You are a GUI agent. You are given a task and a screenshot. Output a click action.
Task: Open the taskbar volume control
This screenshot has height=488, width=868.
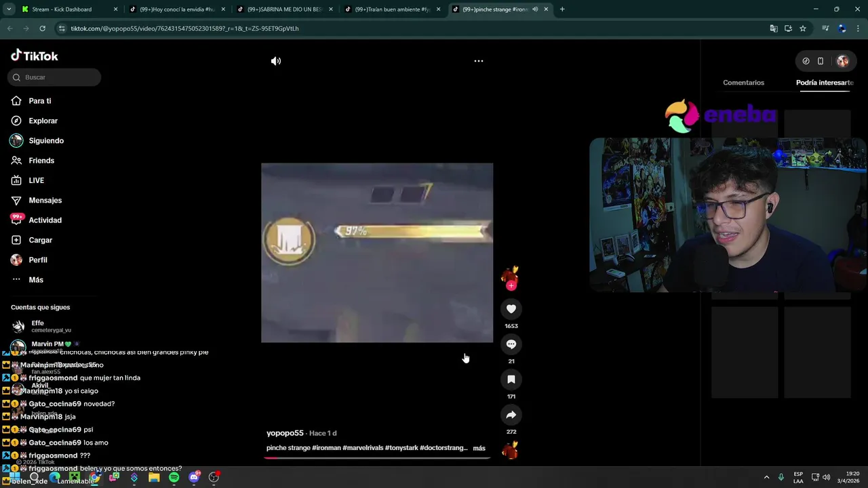pyautogui.click(x=827, y=477)
